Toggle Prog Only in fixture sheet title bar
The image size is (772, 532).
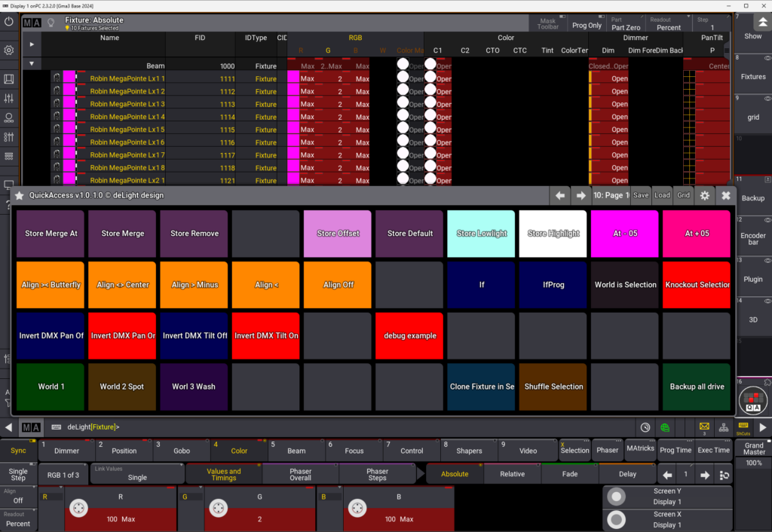point(587,25)
